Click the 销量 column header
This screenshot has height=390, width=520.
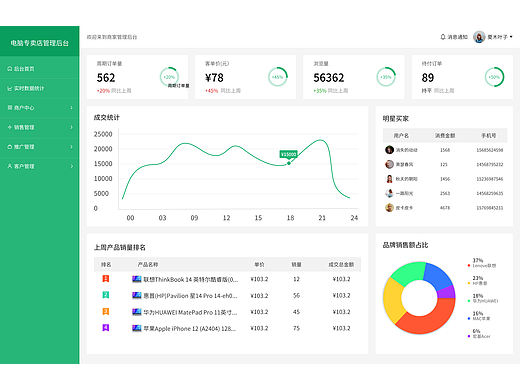click(x=296, y=264)
